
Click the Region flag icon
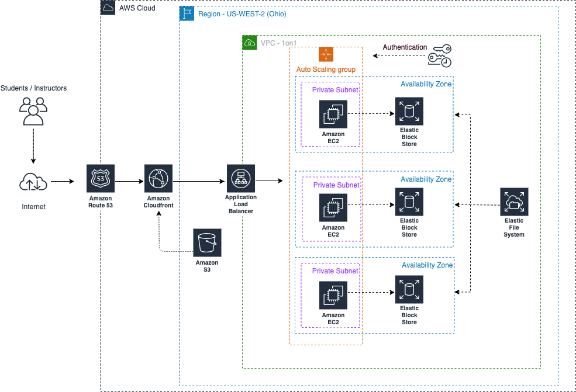(x=187, y=13)
